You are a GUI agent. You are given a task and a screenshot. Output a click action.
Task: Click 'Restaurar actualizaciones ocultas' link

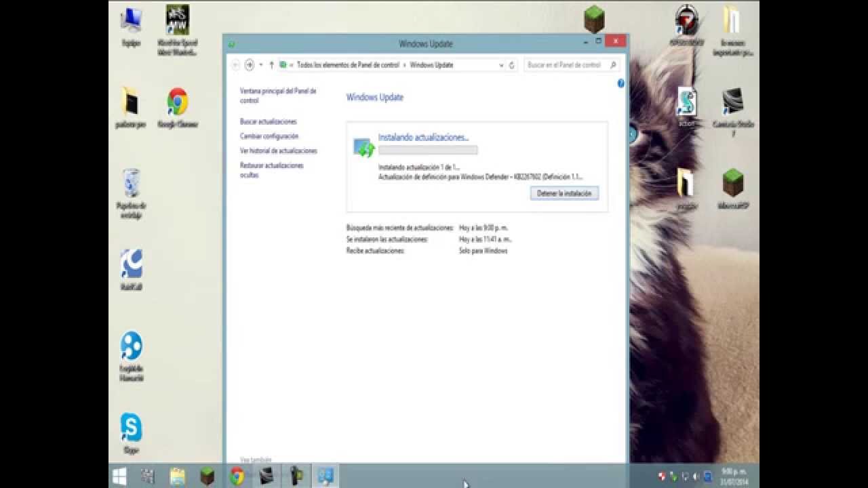[272, 170]
